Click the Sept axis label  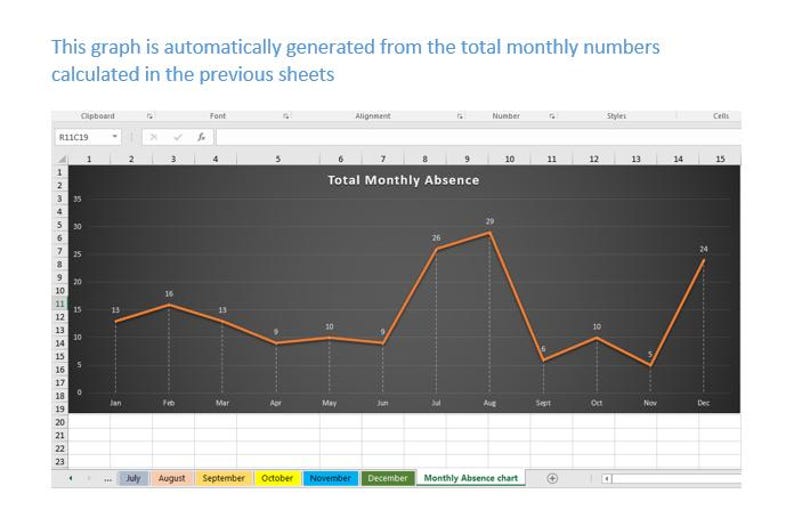[x=543, y=403]
